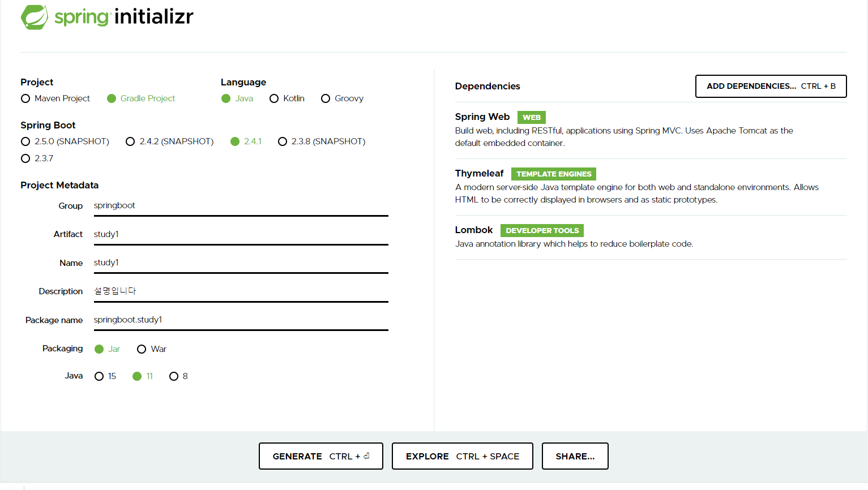Select Spring Boot 2.3.8 (SNAPSHOT)
Image resolution: width=868 pixels, height=490 pixels.
[x=322, y=141]
